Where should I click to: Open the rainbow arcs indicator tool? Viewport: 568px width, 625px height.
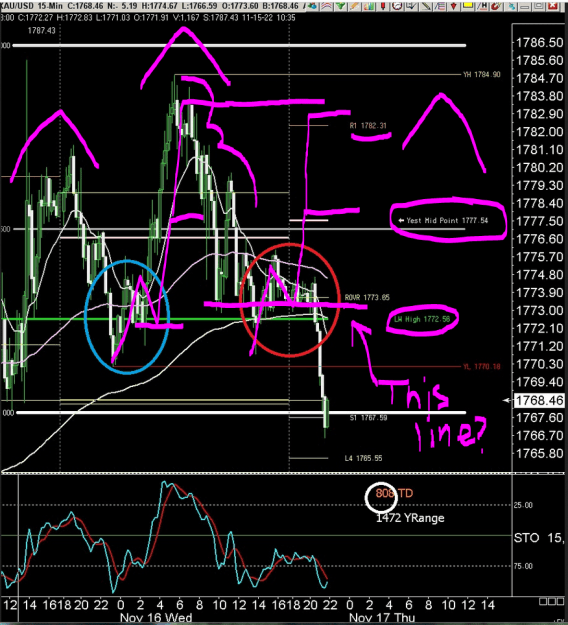326,6
